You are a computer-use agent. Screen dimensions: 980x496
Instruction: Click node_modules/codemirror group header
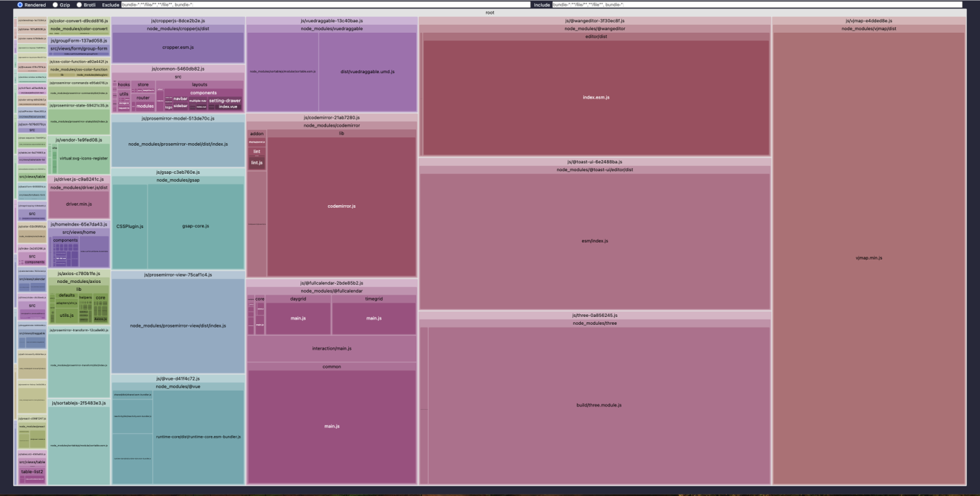(332, 125)
